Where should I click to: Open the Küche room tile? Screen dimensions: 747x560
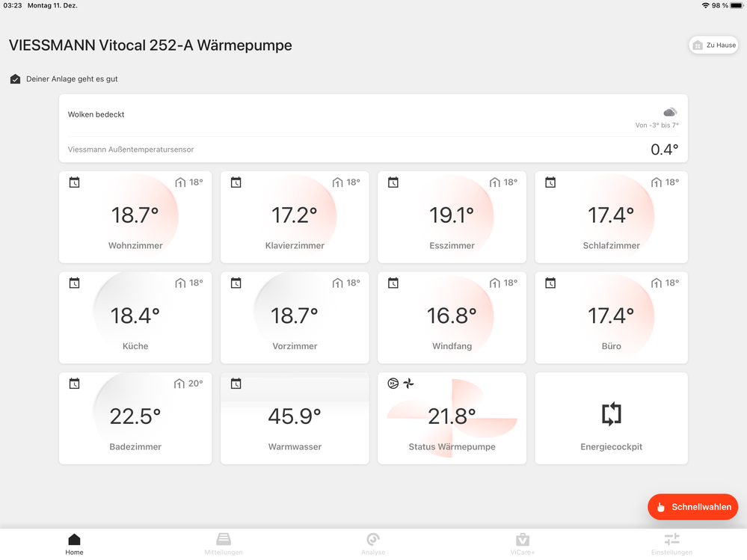coord(135,318)
